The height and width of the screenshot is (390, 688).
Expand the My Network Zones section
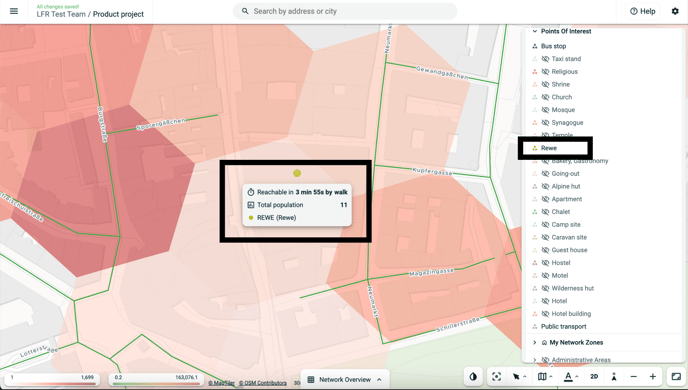[x=534, y=343]
